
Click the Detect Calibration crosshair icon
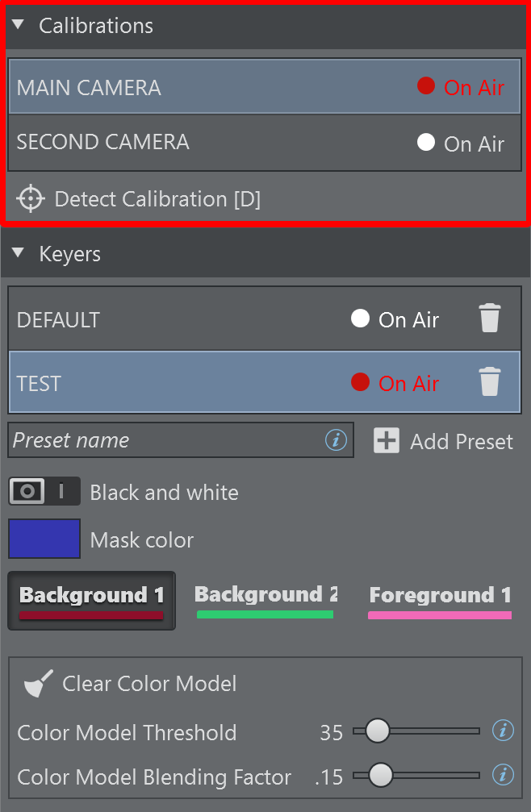31,199
